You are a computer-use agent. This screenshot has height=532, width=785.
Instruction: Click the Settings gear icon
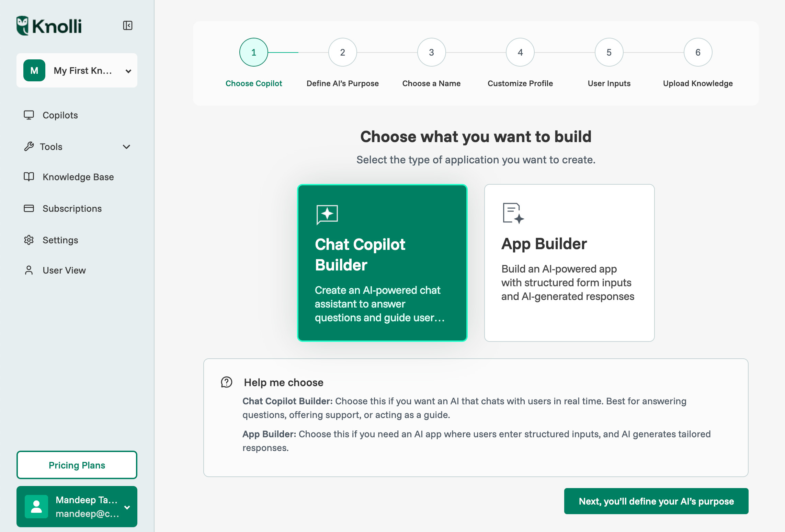tap(29, 240)
